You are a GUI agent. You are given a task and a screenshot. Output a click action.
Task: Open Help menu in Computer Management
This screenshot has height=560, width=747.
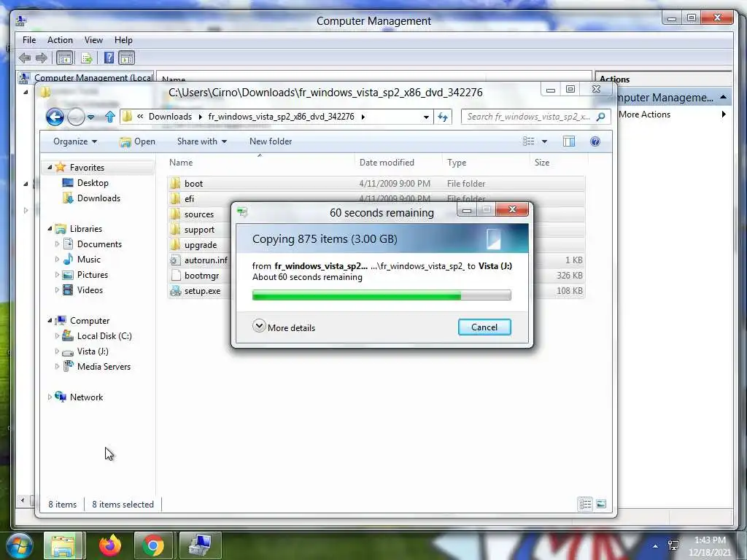[123, 40]
